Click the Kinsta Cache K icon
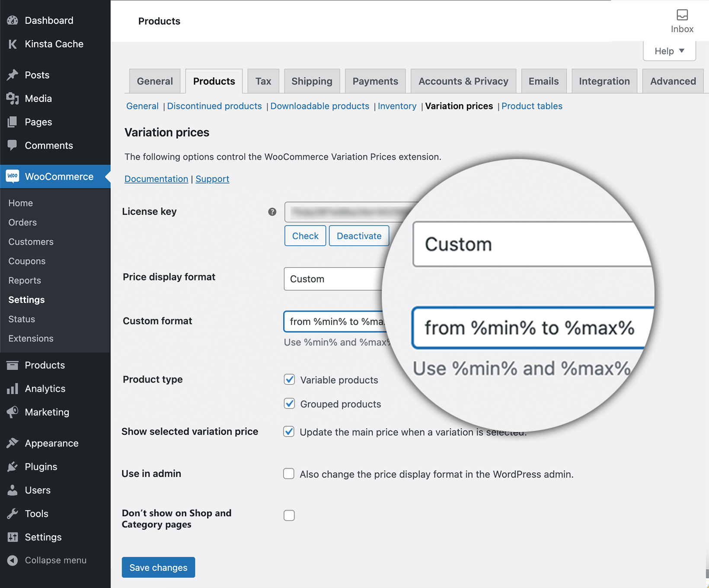Viewport: 709px width, 588px height. coord(13,44)
